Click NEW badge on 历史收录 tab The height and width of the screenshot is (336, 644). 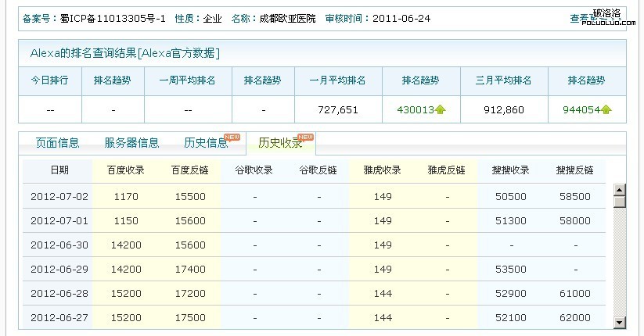(x=305, y=138)
